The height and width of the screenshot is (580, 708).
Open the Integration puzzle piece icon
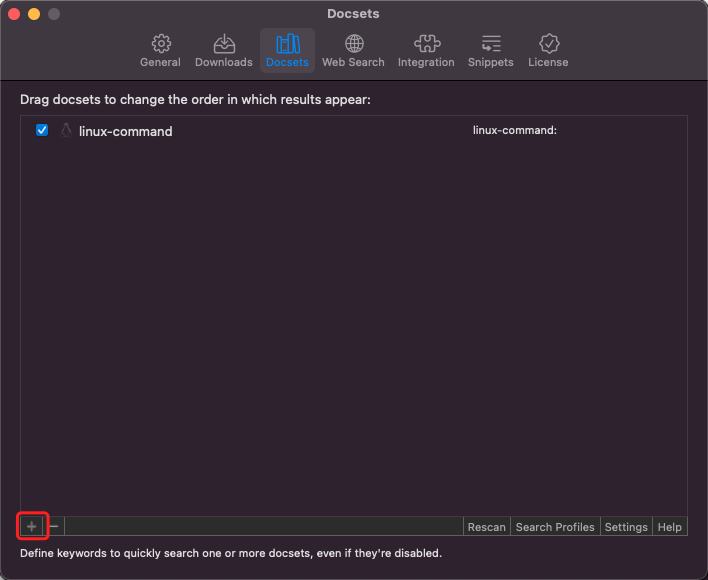[x=426, y=44]
